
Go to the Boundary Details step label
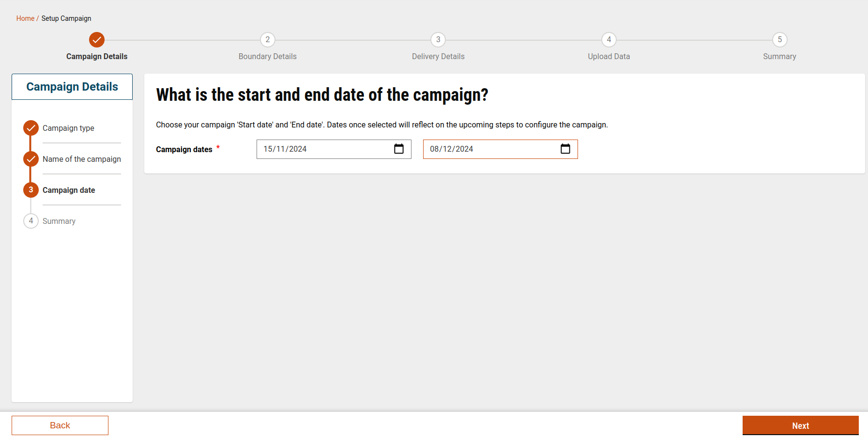268,56
